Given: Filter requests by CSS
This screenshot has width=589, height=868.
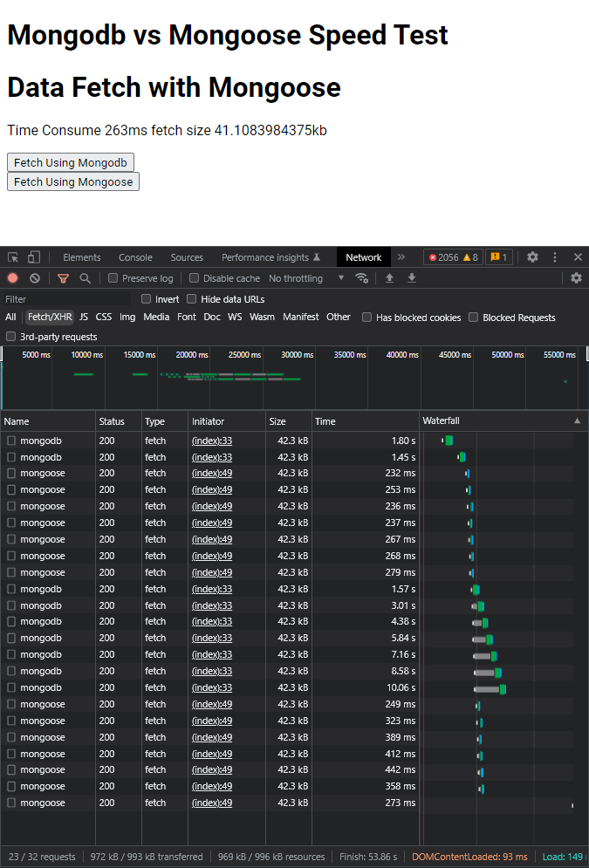Looking at the screenshot, I should 104,318.
